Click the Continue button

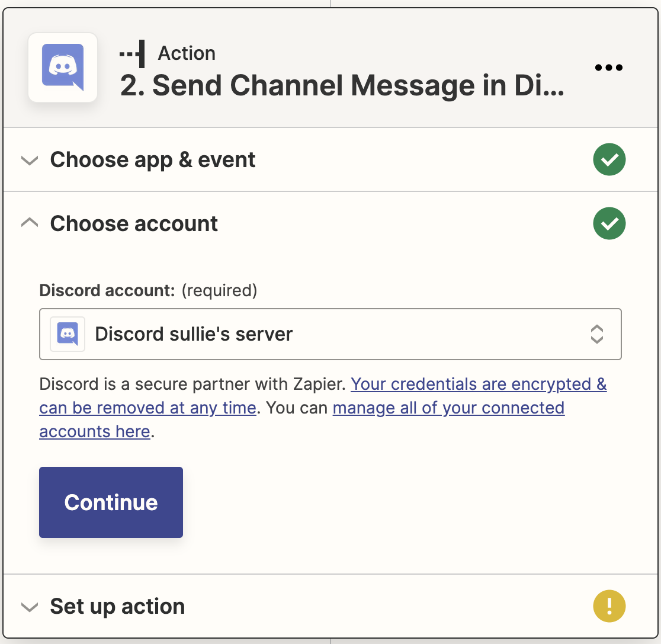111,502
